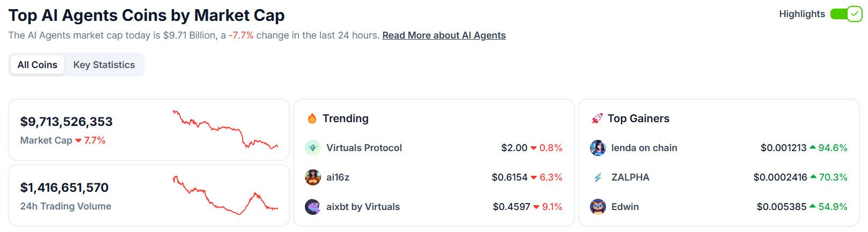The width and height of the screenshot is (868, 232).
Task: Switch to the Key Statistics tab
Action: pyautogui.click(x=104, y=65)
